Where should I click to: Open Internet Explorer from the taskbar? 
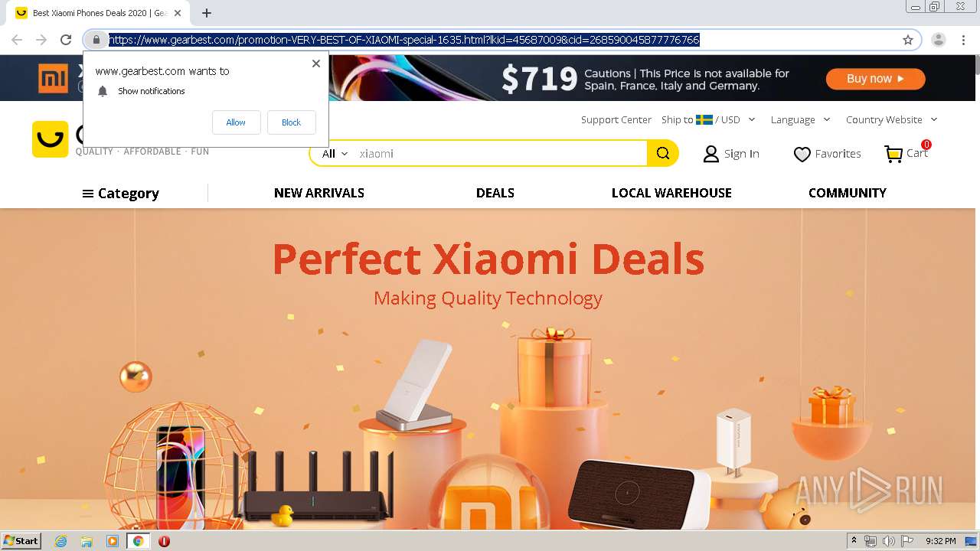click(60, 541)
